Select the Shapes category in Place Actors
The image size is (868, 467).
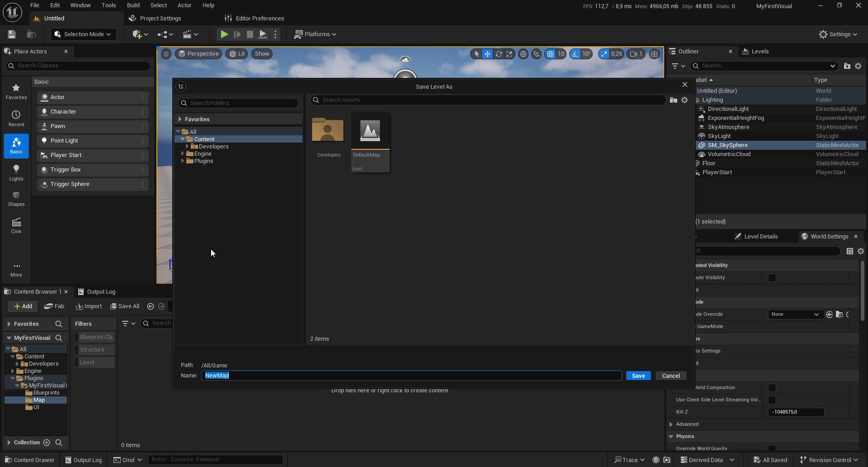pyautogui.click(x=16, y=199)
